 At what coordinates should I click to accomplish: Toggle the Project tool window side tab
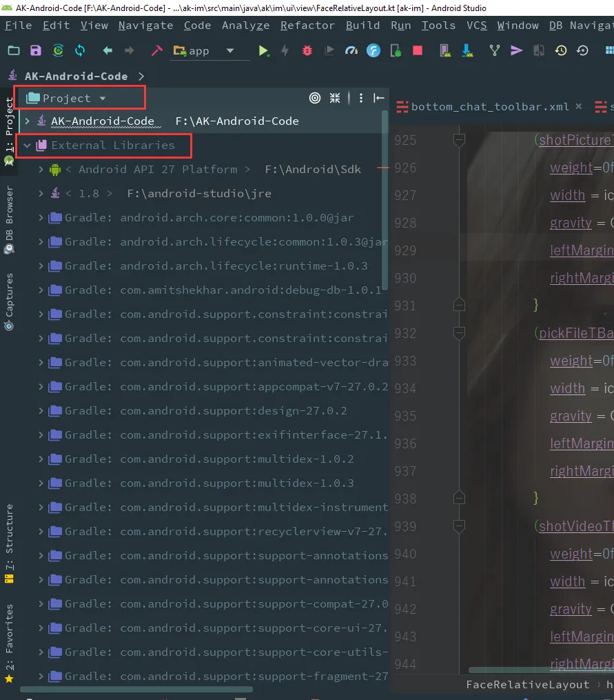click(x=10, y=131)
